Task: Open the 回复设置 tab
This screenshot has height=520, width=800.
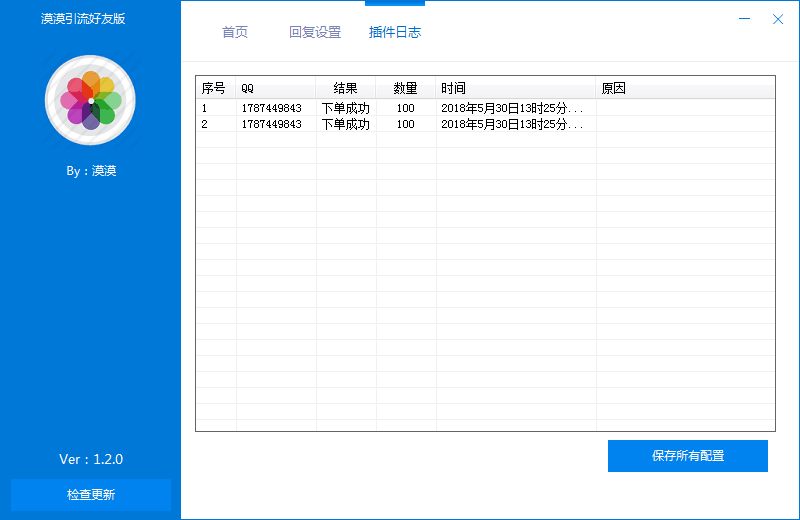Action: pos(315,32)
